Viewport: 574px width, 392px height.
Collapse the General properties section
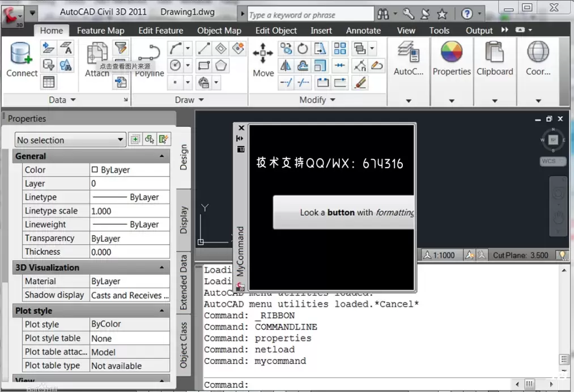162,156
